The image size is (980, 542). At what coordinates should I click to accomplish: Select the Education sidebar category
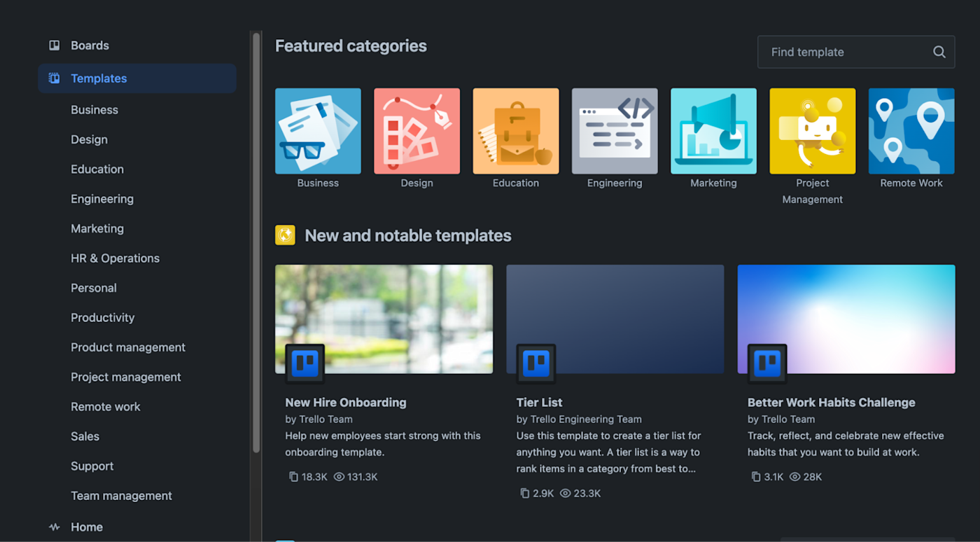pos(97,169)
